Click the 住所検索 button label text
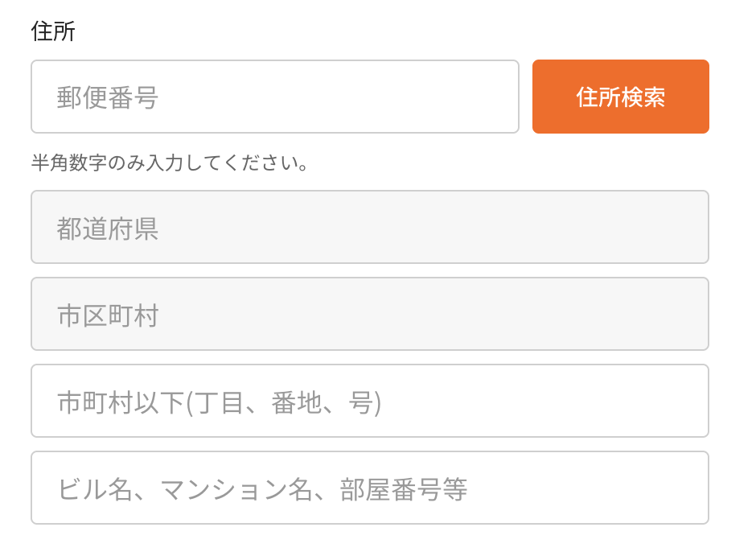Screen dimensions: 756x552 (x=620, y=97)
